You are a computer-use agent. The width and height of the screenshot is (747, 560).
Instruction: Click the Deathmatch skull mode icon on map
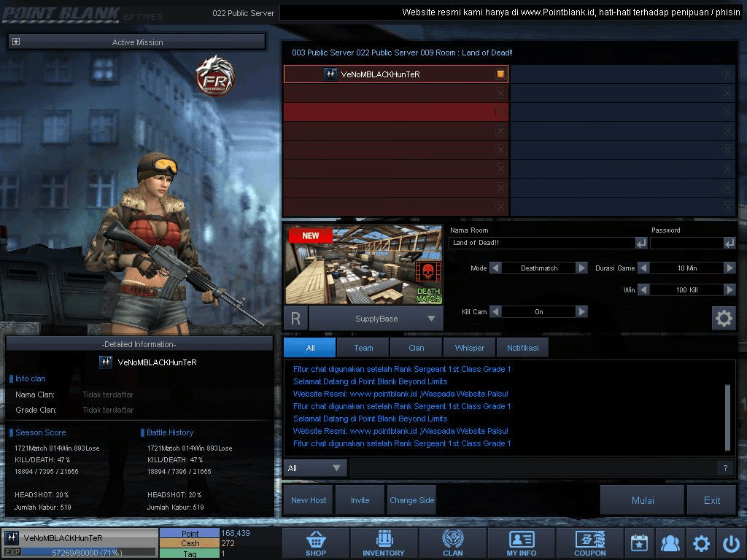tap(427, 272)
